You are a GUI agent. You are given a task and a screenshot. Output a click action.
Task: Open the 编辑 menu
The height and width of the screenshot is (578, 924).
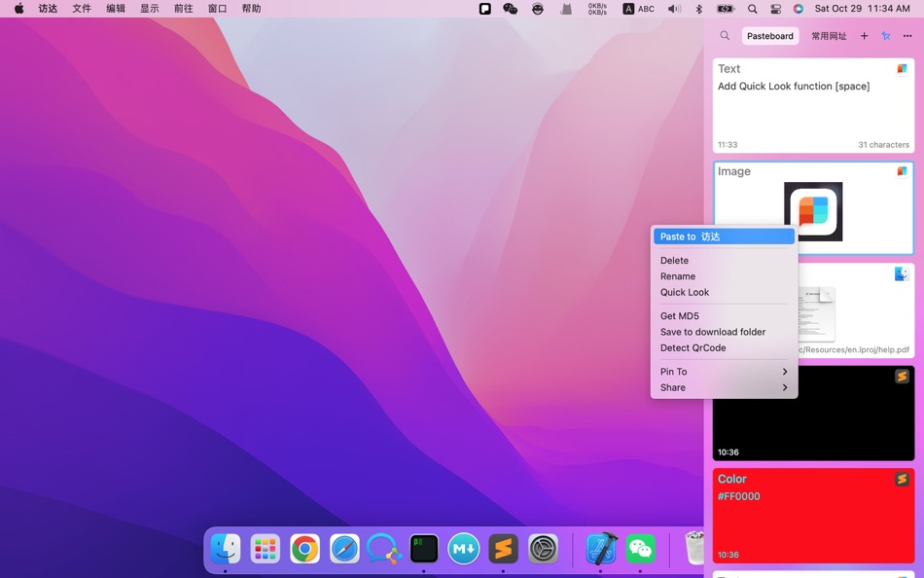click(x=116, y=9)
